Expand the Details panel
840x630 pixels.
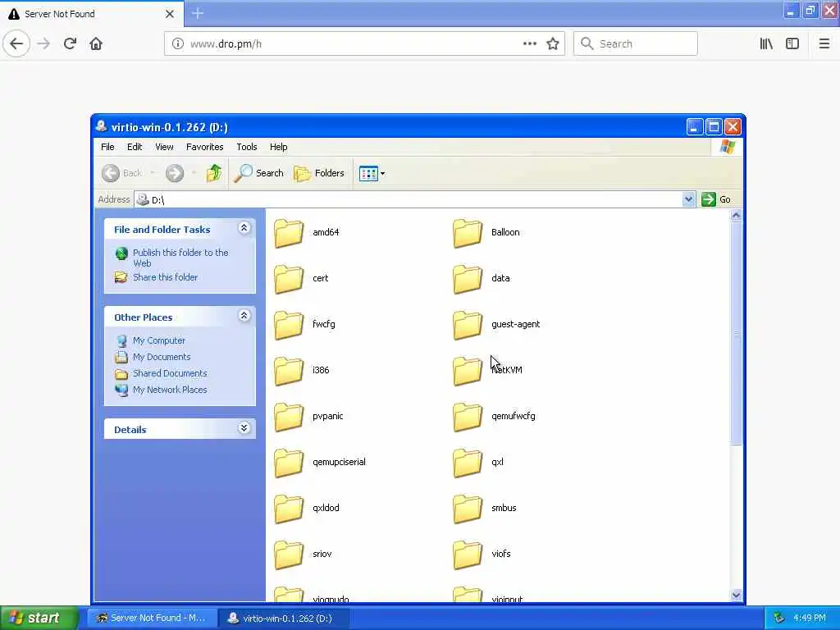(244, 428)
